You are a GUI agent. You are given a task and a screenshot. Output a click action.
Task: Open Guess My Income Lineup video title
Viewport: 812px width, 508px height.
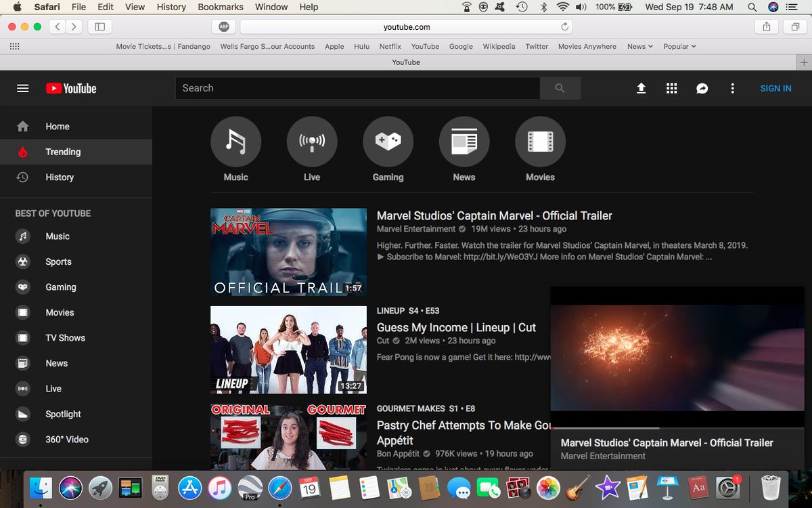click(456, 327)
